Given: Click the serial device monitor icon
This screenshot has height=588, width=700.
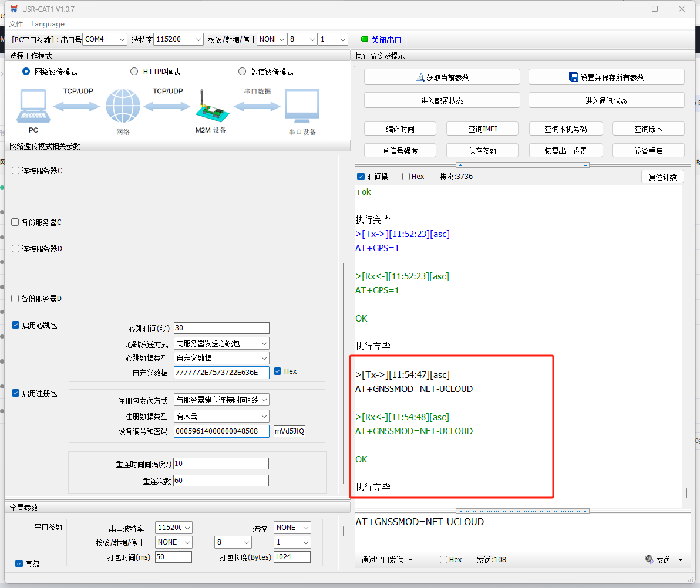Looking at the screenshot, I should 302,106.
